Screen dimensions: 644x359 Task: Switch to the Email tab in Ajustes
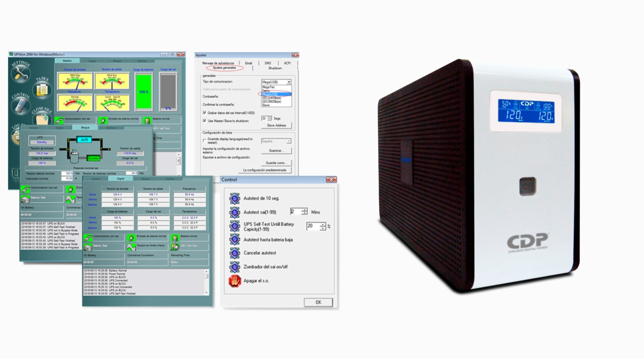pos(248,63)
